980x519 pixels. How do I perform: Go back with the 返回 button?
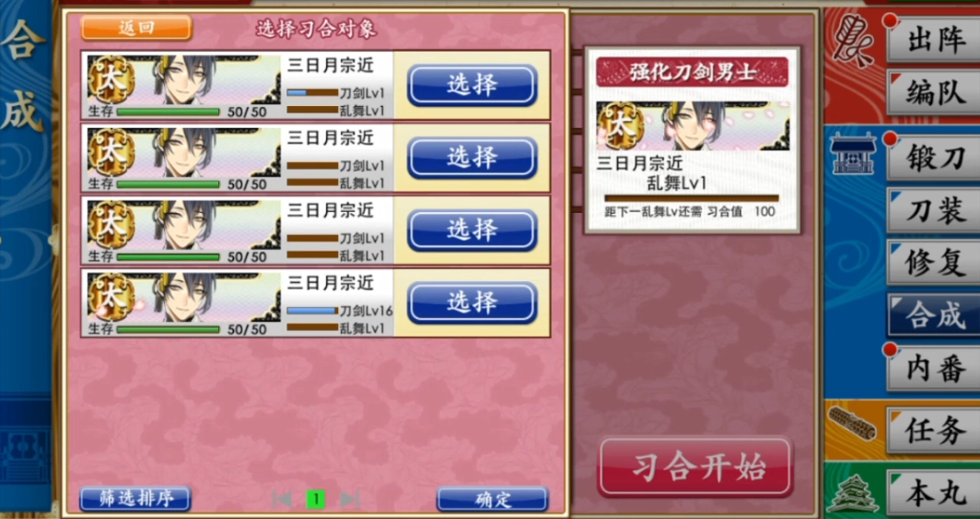click(136, 28)
